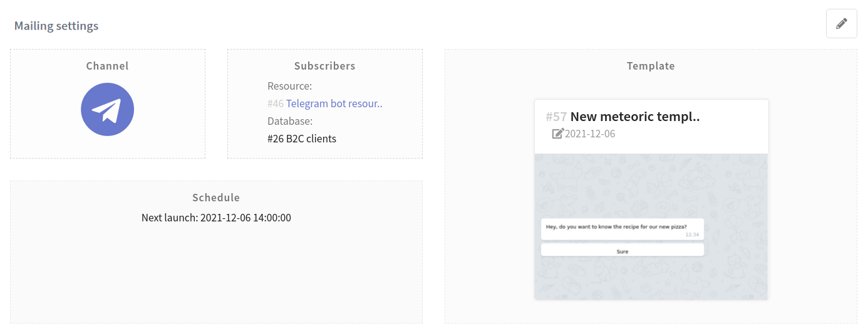Screen dimensions: 868x333
Task: Click the #57 template ID number
Action: pos(556,117)
